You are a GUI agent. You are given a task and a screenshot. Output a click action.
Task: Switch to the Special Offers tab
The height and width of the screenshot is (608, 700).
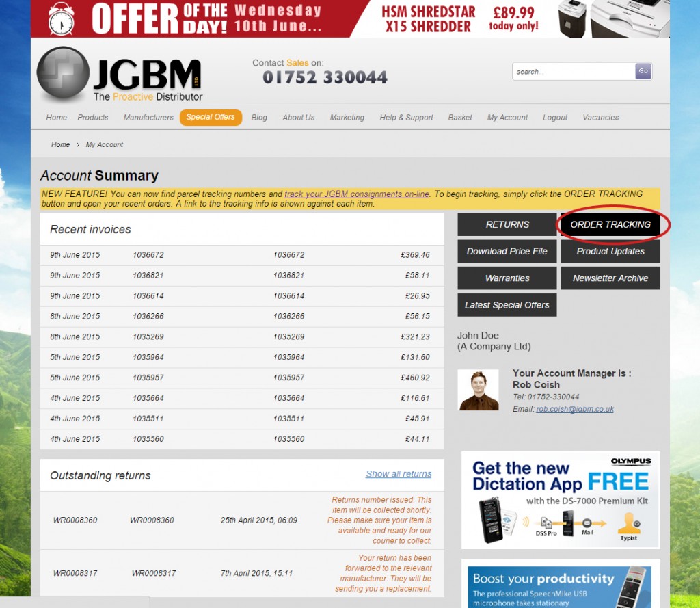tap(211, 117)
